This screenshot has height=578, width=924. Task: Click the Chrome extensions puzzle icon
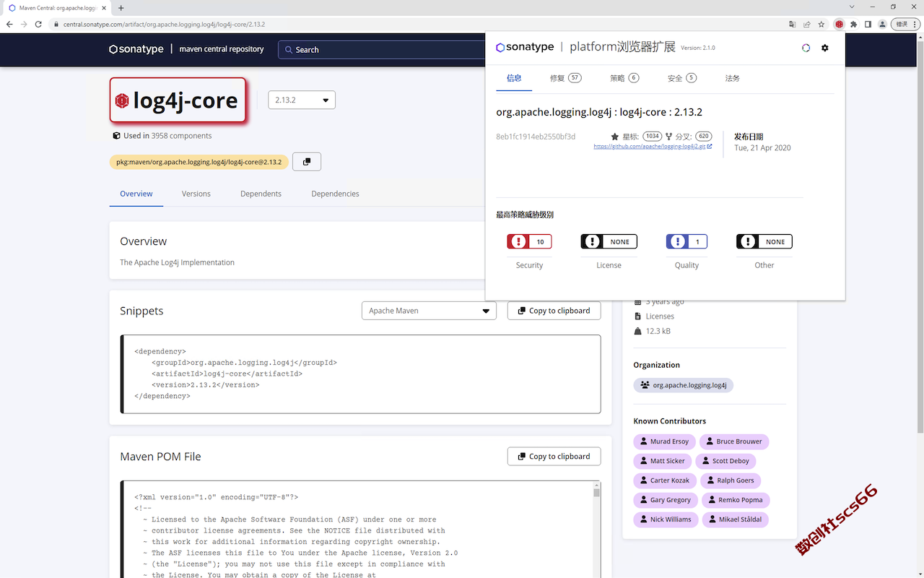(853, 24)
